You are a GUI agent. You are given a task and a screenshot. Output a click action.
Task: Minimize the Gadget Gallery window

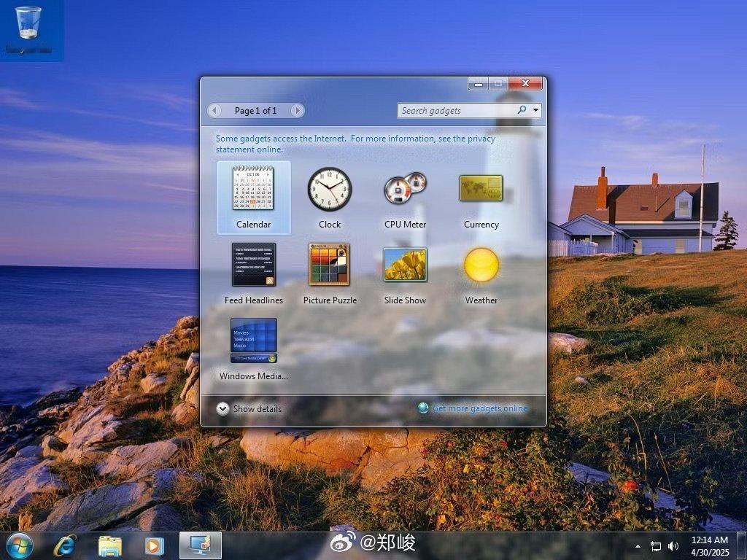[x=479, y=84]
